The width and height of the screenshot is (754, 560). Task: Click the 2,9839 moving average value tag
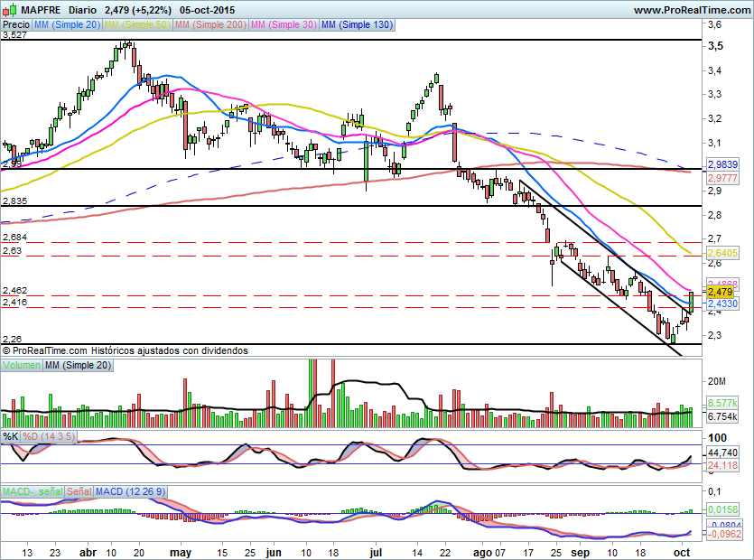point(722,164)
